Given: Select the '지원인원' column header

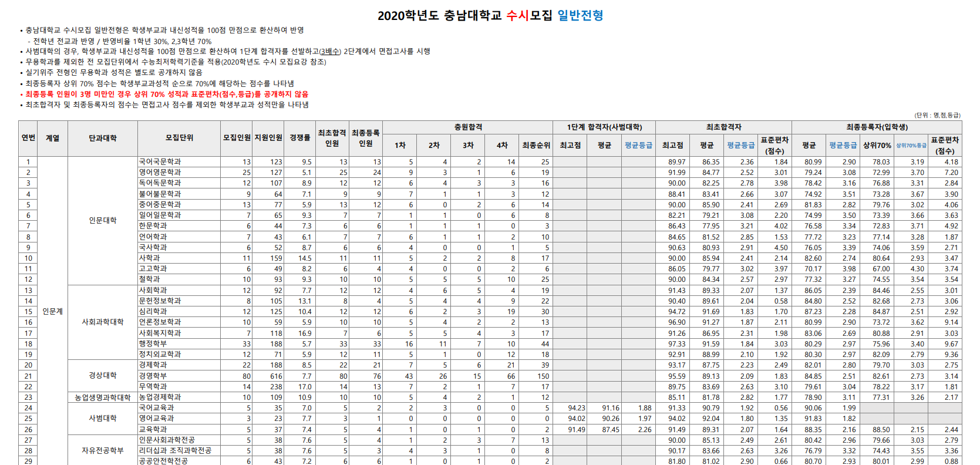Looking at the screenshot, I should click(268, 138).
